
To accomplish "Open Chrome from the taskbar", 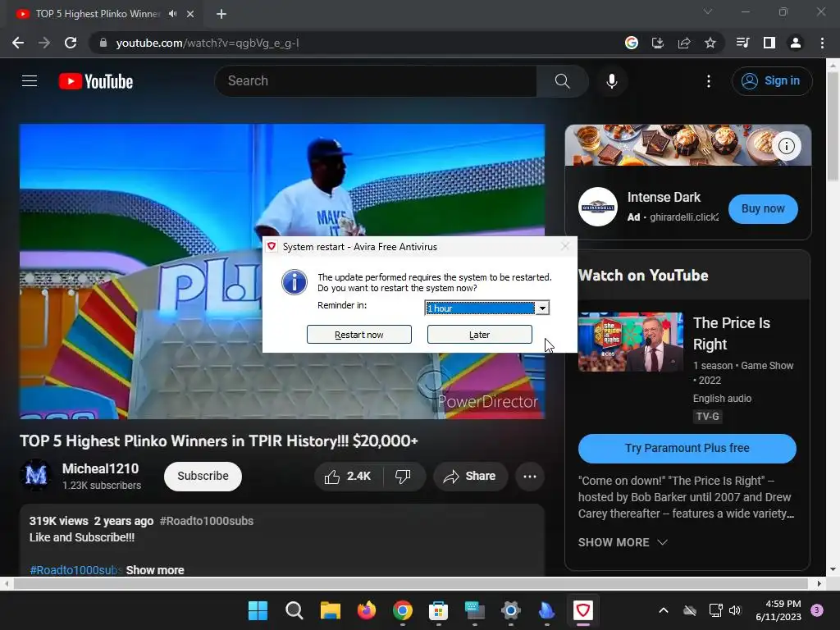I will tap(402, 610).
